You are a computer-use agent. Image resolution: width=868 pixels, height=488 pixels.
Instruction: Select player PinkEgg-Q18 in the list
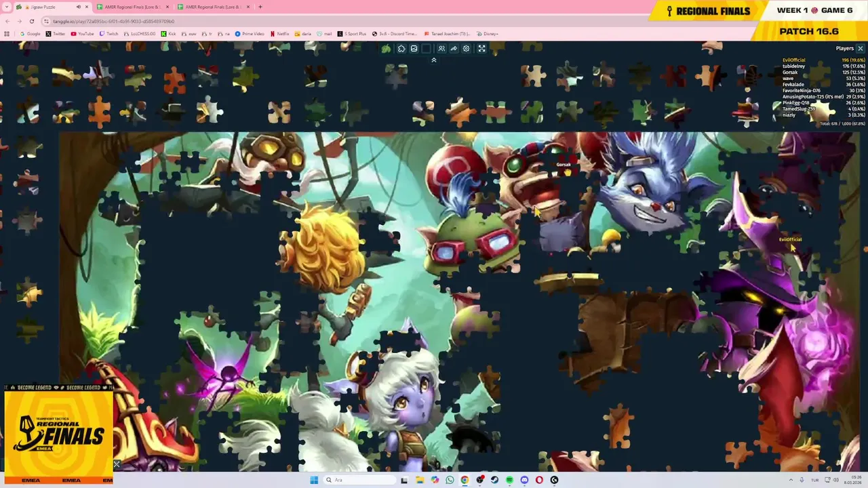pyautogui.click(x=824, y=103)
